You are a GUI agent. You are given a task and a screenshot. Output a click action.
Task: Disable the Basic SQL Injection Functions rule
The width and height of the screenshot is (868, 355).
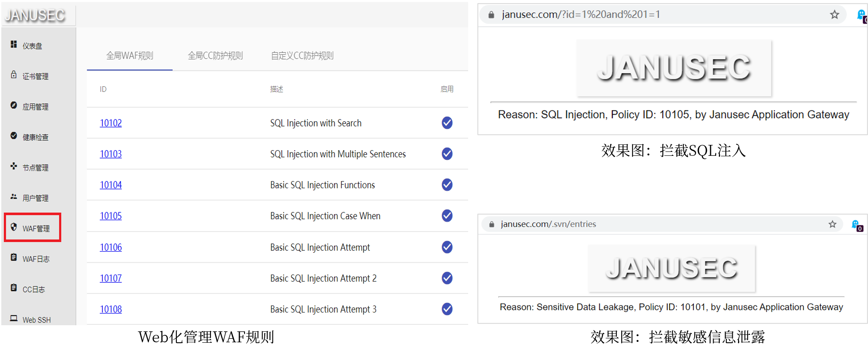tap(447, 185)
